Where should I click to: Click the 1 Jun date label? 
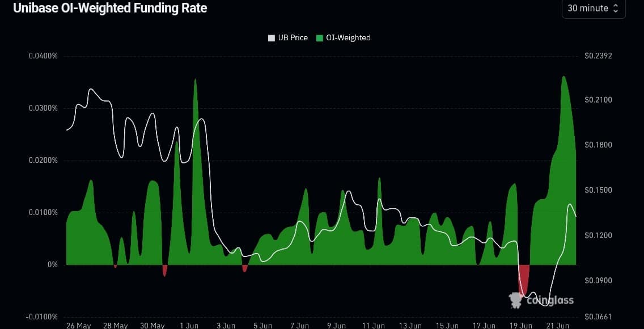(189, 325)
